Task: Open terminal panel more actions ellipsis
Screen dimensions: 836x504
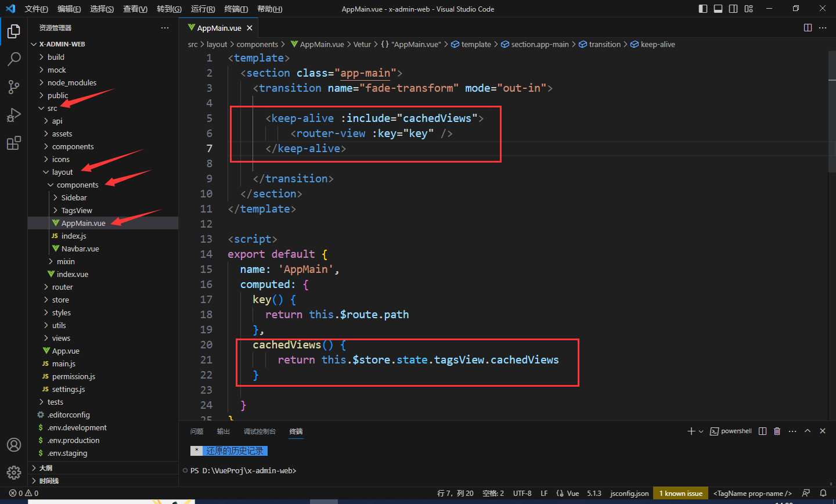Action: click(792, 431)
